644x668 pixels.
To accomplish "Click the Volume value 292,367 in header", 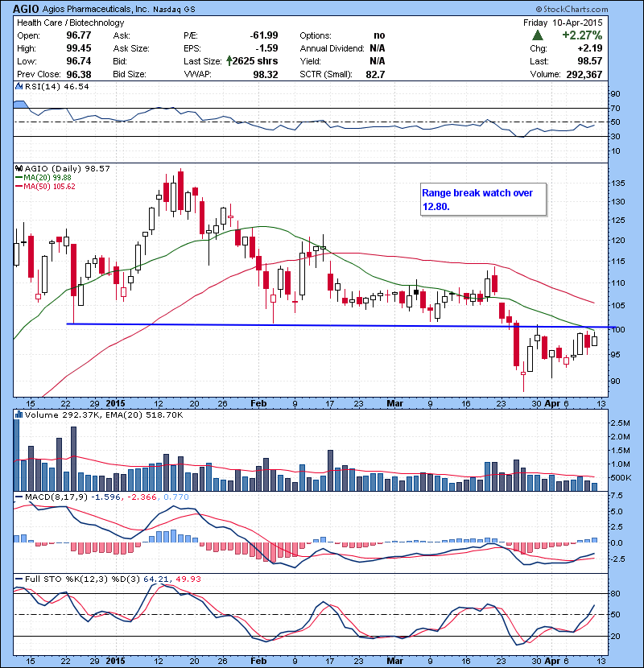I will coord(584,74).
